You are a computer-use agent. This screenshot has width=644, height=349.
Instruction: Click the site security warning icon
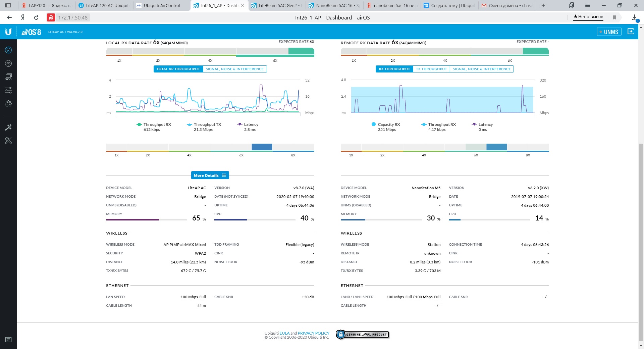(x=51, y=17)
